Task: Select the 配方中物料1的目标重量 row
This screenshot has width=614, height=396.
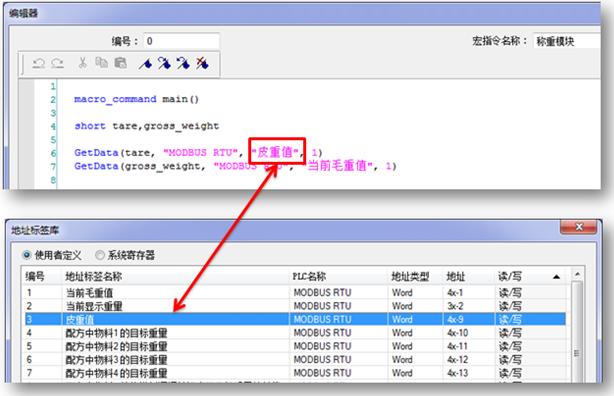Action: tap(295, 333)
